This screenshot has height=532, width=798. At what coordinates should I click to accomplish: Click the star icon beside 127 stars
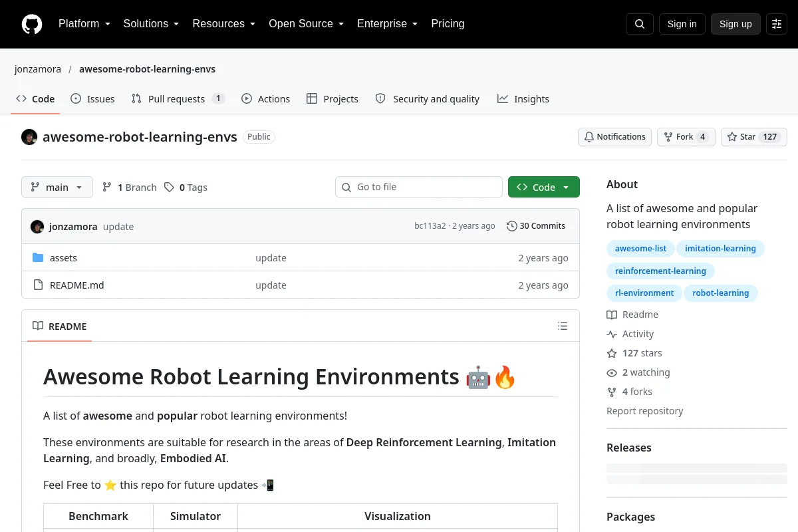(x=612, y=353)
